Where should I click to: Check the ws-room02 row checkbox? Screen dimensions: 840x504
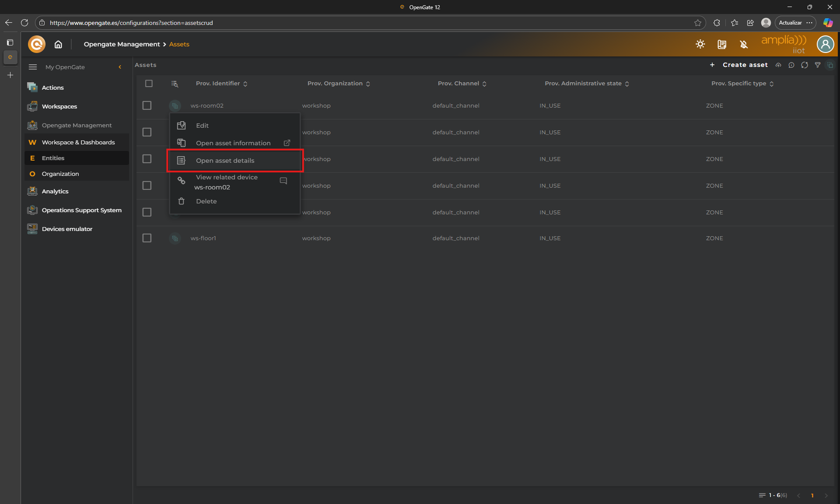pyautogui.click(x=147, y=105)
